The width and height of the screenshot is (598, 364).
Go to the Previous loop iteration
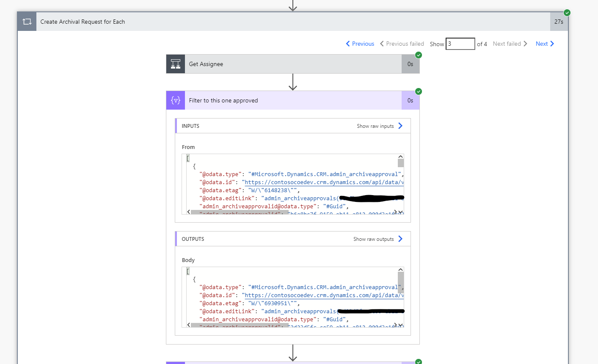tap(360, 44)
